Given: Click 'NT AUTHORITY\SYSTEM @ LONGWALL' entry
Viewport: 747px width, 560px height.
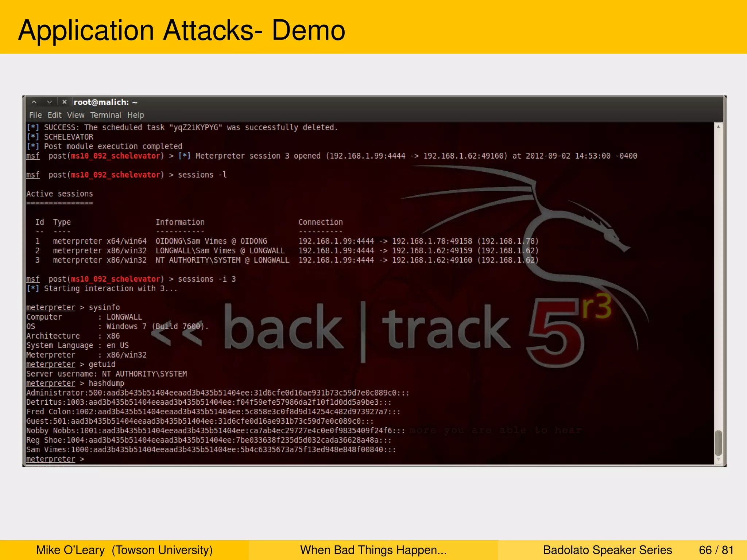Looking at the screenshot, I should coord(222,260).
